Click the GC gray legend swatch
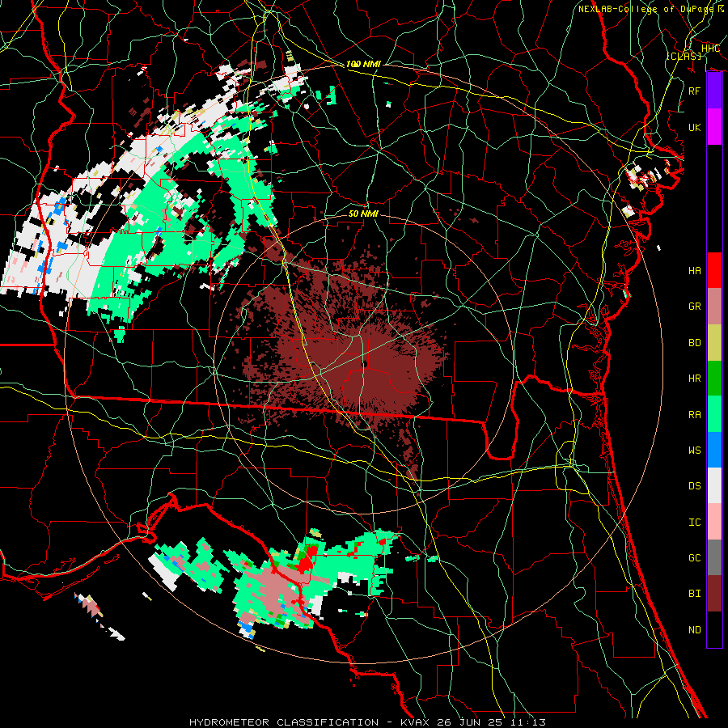728x728 pixels. (x=714, y=557)
